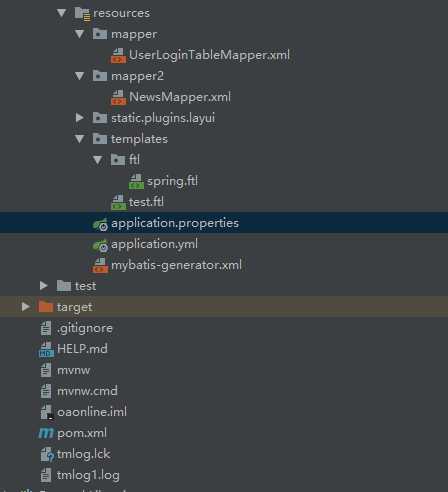Select tmlog.lck file name
This screenshot has width=448, height=492.
83,454
